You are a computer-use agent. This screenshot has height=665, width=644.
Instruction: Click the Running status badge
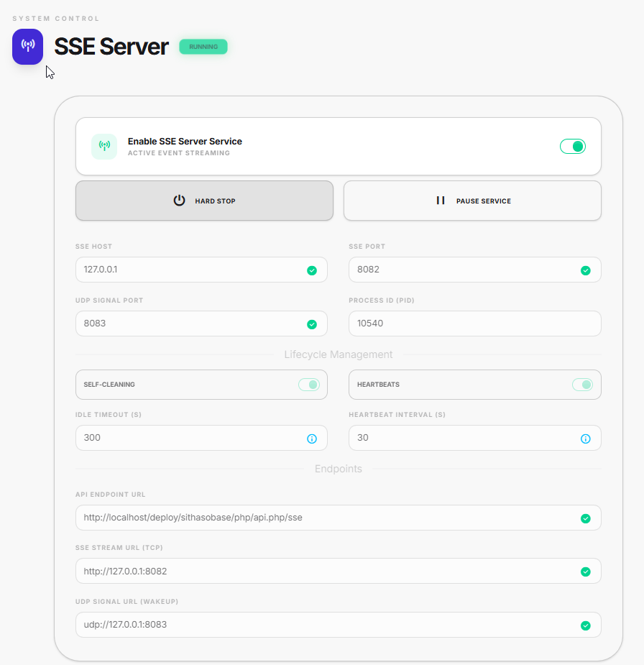tap(203, 47)
